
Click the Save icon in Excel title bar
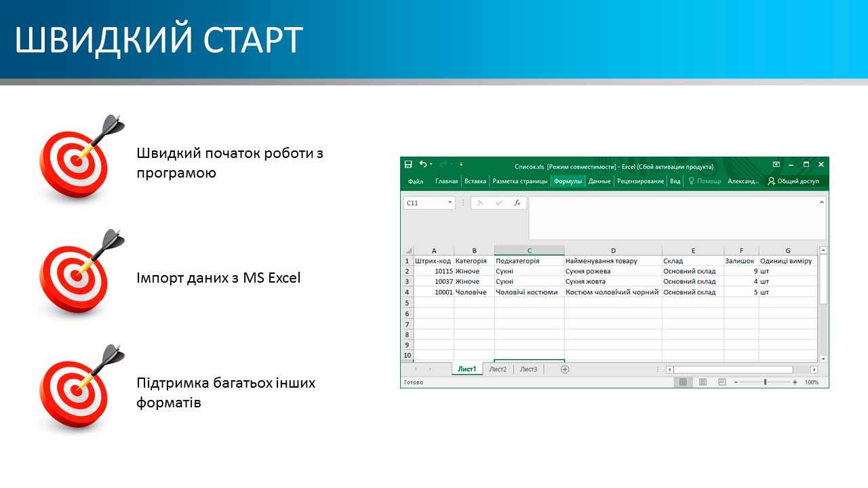[x=408, y=164]
